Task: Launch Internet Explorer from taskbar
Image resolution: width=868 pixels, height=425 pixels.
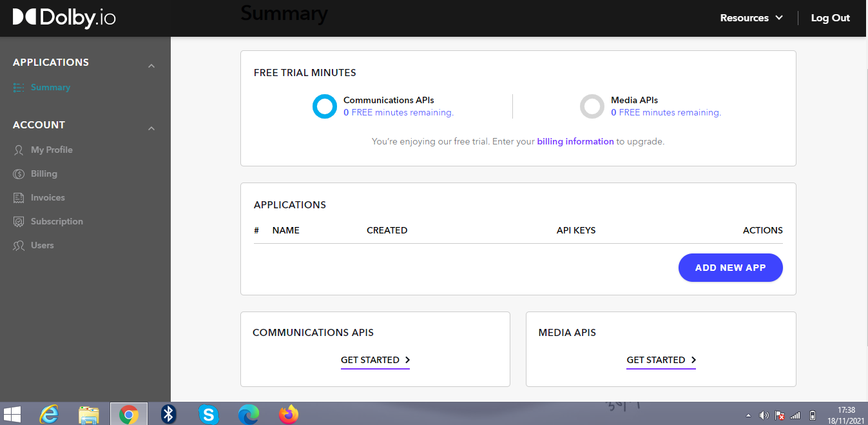Action: coord(49,414)
